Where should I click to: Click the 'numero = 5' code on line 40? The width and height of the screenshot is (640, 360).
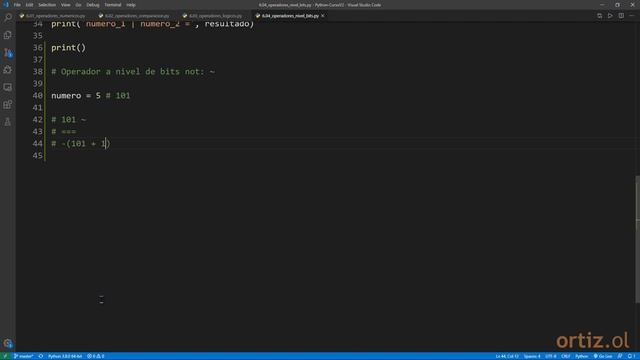point(76,96)
